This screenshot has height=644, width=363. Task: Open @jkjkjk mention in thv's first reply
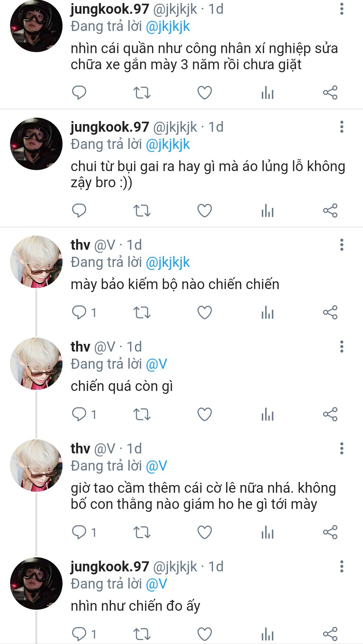pyautogui.click(x=168, y=263)
